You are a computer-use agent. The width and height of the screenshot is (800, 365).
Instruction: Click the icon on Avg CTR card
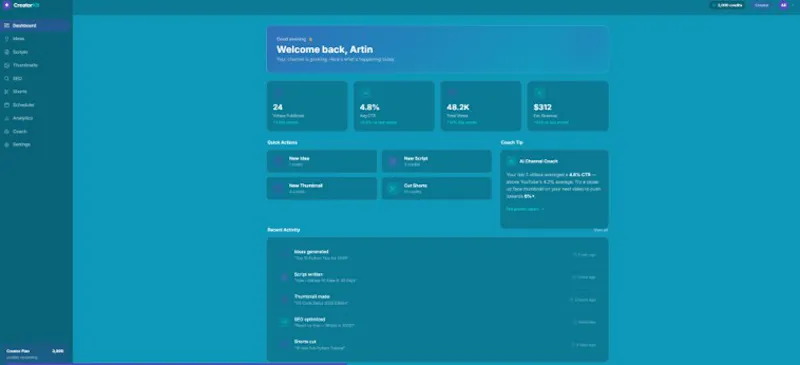pos(365,93)
